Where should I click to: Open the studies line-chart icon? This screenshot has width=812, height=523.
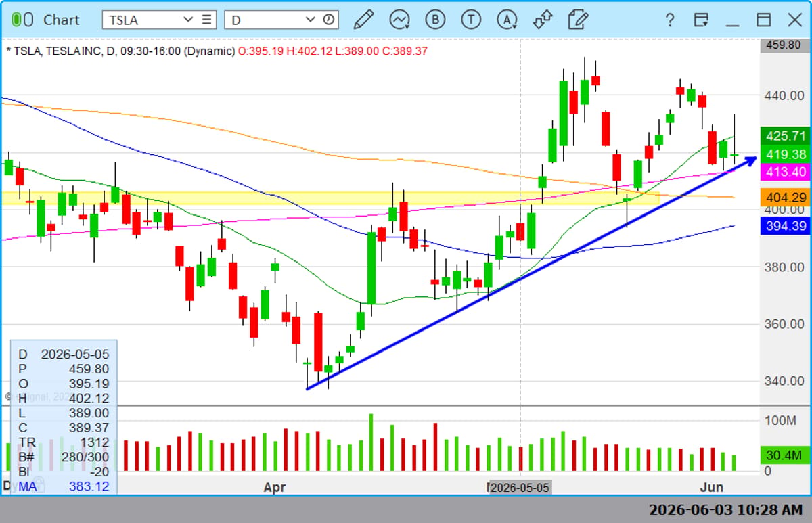[x=399, y=20]
